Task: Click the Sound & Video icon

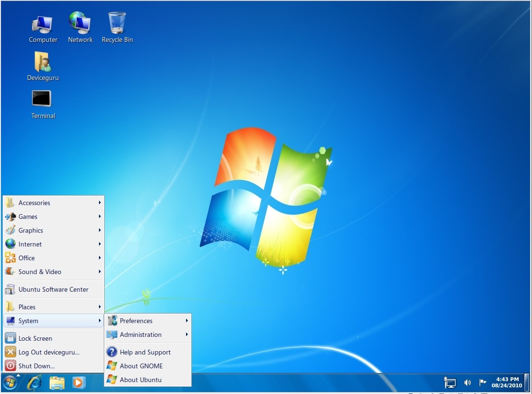Action: pos(10,272)
